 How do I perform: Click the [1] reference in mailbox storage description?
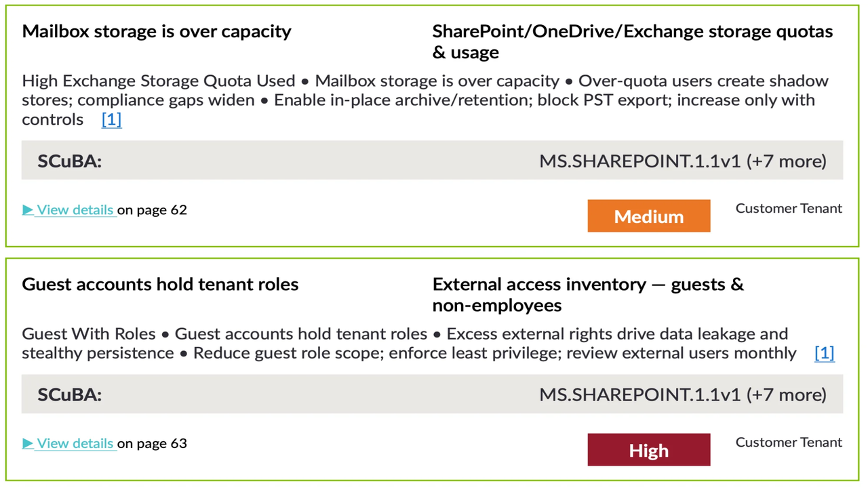pyautogui.click(x=111, y=120)
